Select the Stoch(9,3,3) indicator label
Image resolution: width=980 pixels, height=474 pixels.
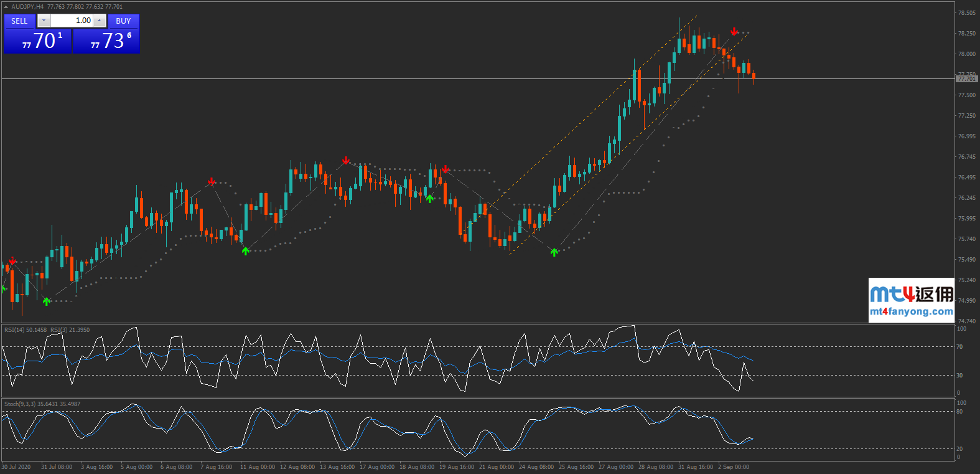point(20,404)
